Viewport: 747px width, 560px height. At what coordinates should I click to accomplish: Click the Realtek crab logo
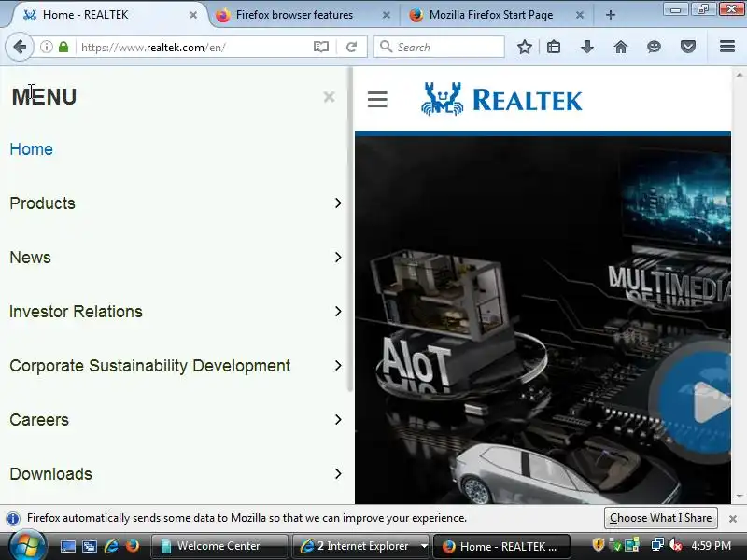442,99
